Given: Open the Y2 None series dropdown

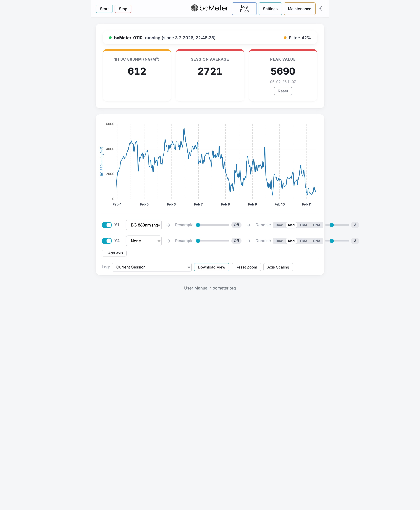Looking at the screenshot, I should (144, 241).
